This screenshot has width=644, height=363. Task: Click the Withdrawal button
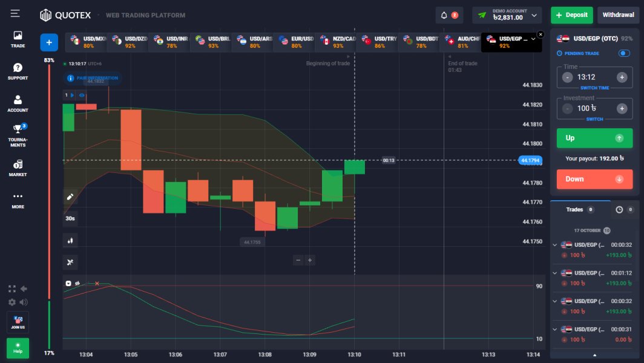618,15
